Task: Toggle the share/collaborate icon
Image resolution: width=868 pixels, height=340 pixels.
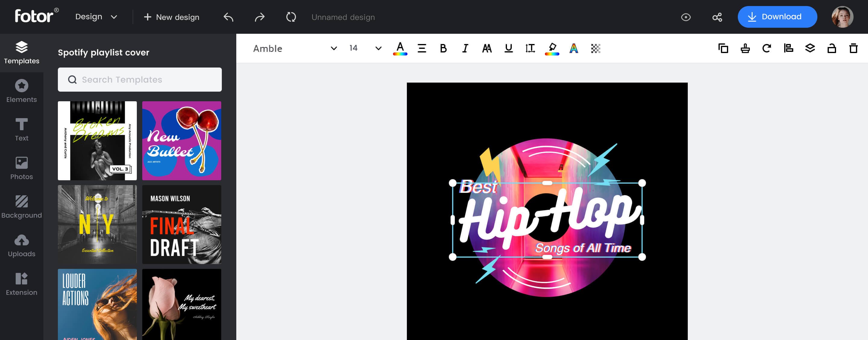Action: pyautogui.click(x=717, y=17)
